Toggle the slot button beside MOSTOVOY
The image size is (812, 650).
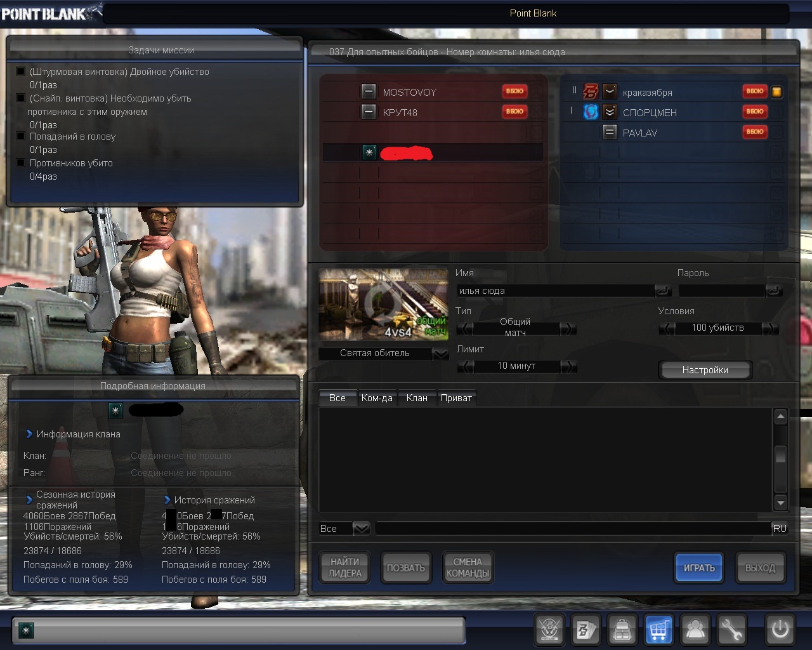point(369,92)
